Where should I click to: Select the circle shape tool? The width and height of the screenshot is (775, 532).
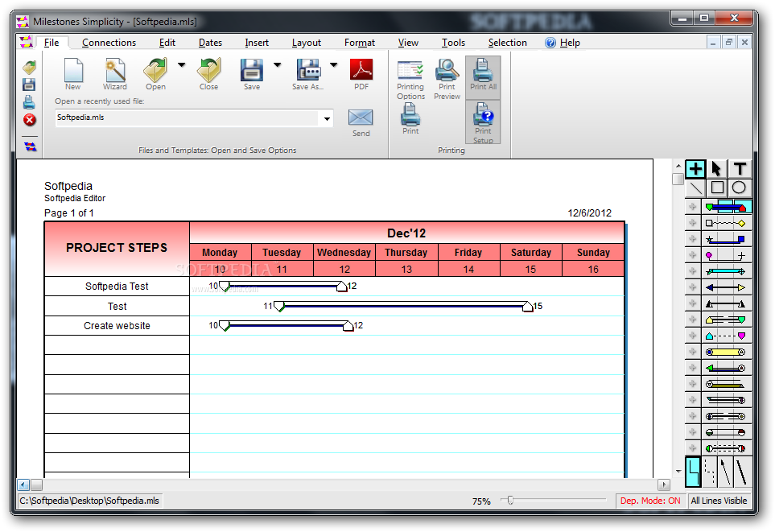[739, 188]
